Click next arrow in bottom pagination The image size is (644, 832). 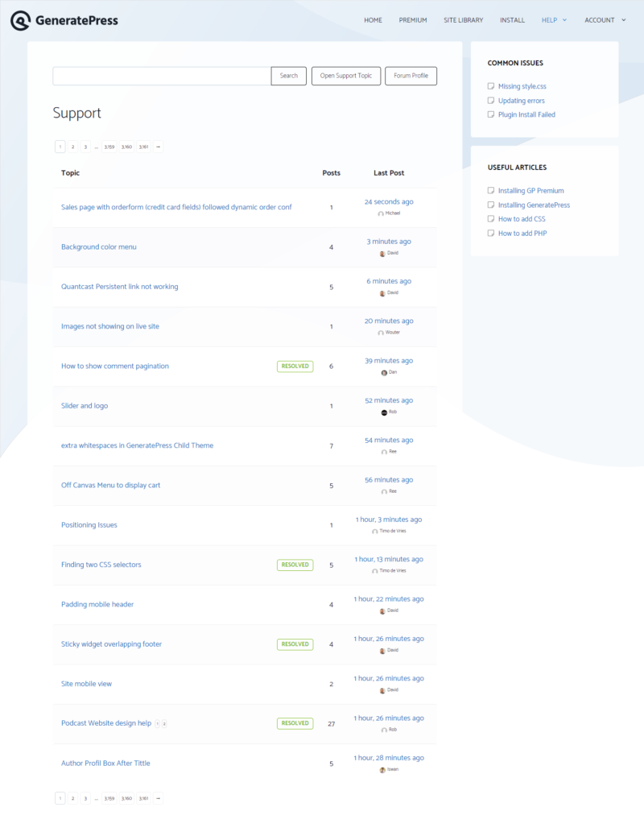pos(158,798)
